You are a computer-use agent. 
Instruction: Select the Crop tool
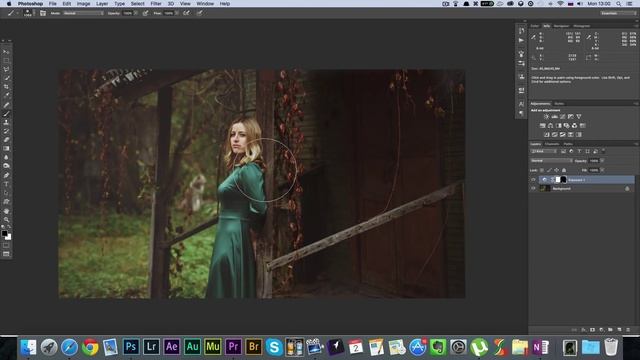[6, 87]
